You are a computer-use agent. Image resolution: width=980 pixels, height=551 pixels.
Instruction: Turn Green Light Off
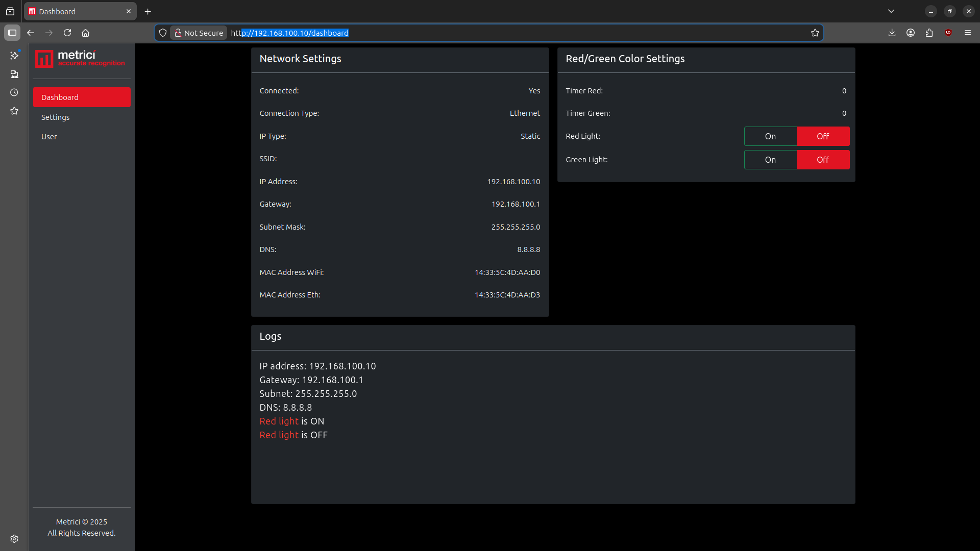click(x=823, y=160)
